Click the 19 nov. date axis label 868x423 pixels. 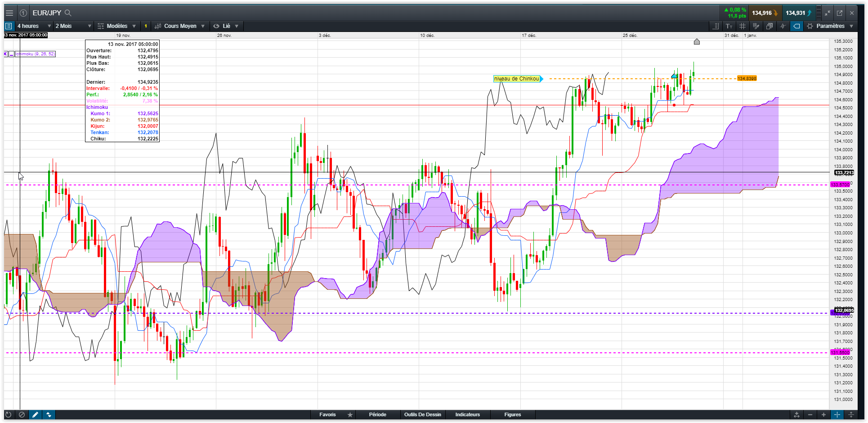(x=123, y=35)
